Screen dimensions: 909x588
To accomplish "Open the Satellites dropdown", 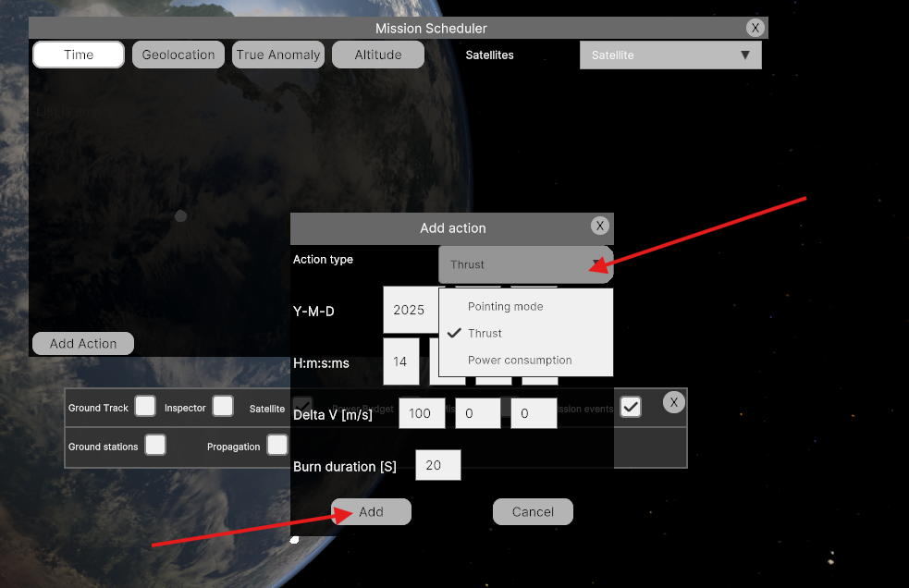I will pyautogui.click(x=670, y=55).
